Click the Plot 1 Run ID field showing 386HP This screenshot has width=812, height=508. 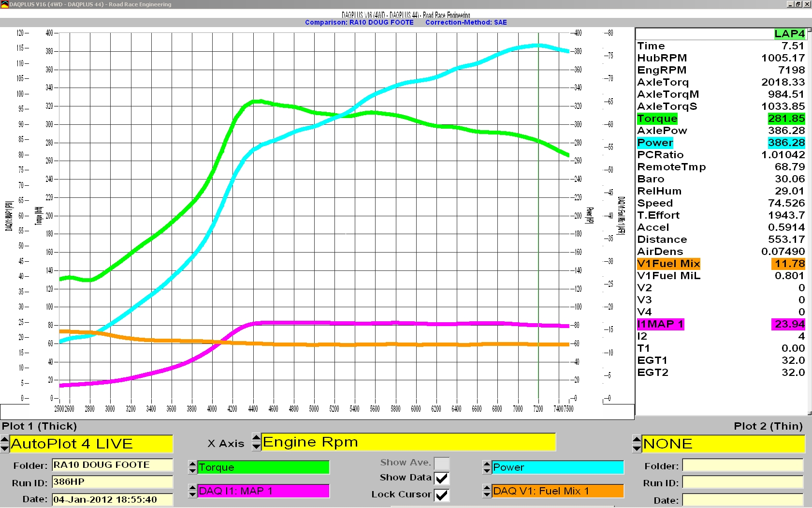click(x=112, y=482)
